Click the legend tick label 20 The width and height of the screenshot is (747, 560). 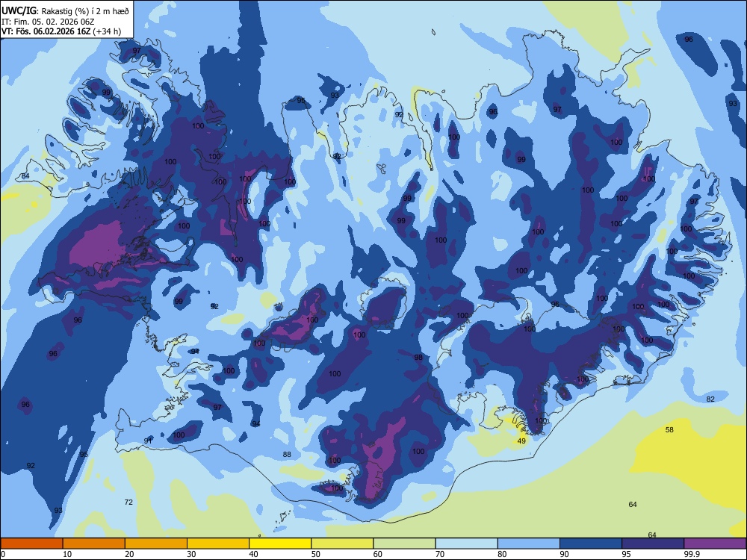(129, 554)
